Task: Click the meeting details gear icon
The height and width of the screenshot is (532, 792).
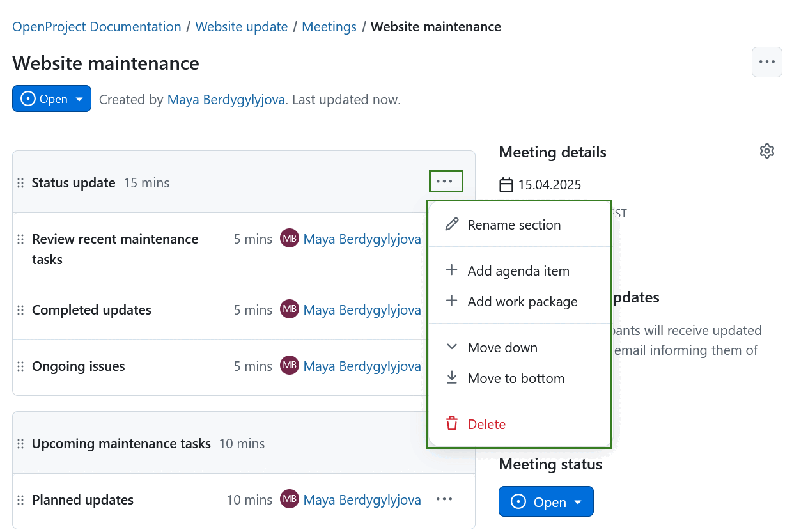Action: (766, 151)
